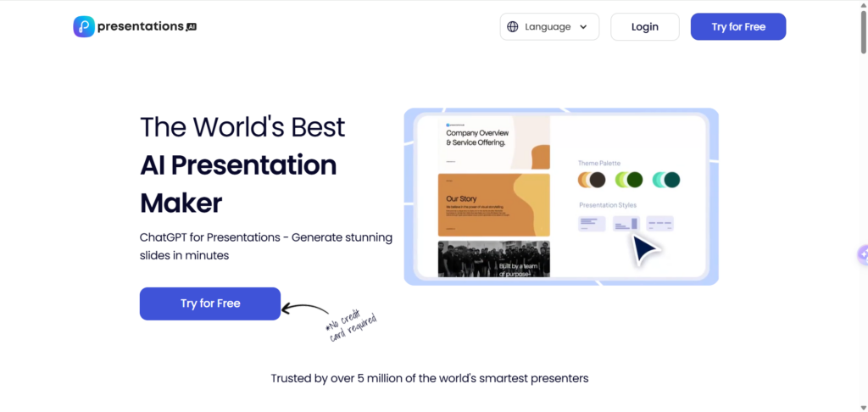
Task: Click the large Try for Free hero button
Action: coord(209,303)
